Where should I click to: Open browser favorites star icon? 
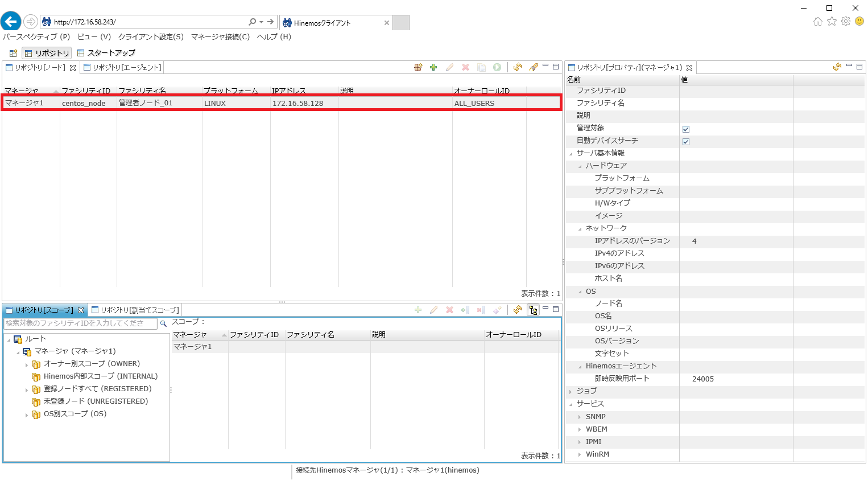[832, 21]
